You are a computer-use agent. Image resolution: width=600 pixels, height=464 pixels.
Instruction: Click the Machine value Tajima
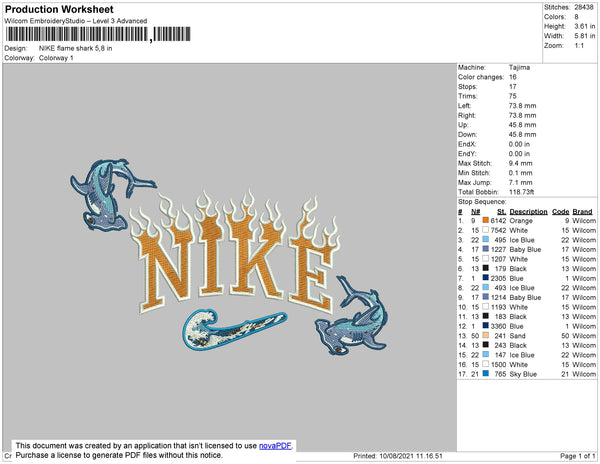[x=519, y=67]
